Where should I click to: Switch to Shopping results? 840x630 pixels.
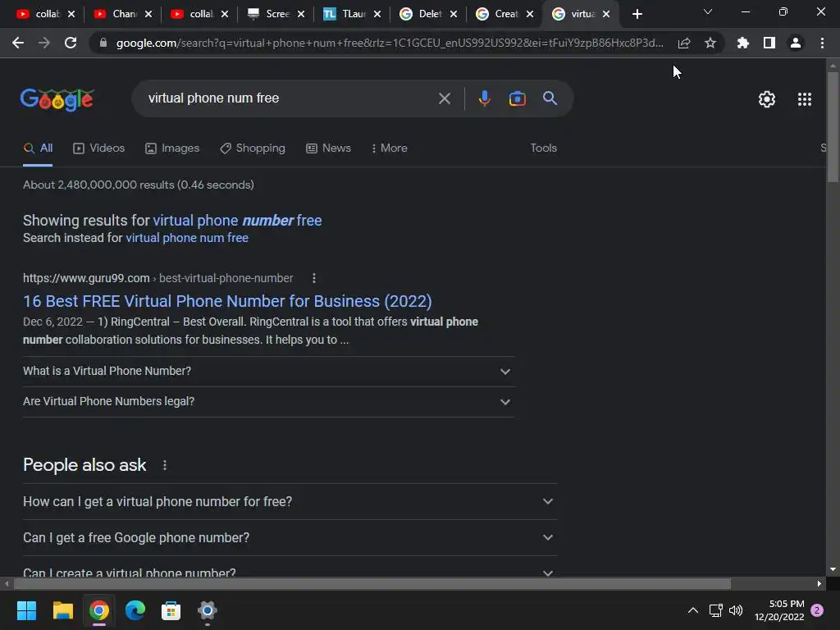tap(253, 148)
